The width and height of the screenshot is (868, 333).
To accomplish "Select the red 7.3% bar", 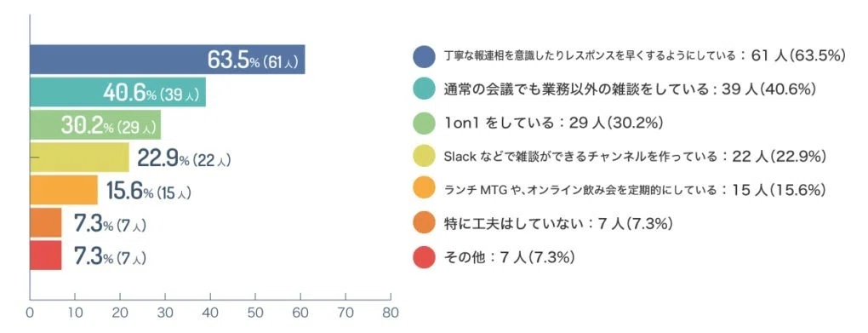I will pyautogui.click(x=46, y=255).
